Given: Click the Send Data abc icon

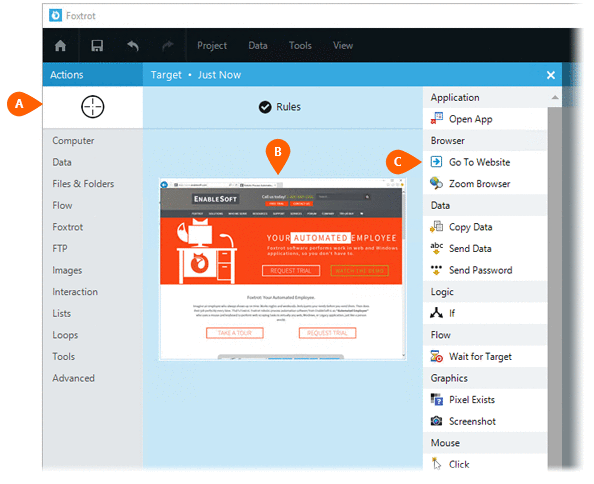Looking at the screenshot, I should [x=436, y=248].
